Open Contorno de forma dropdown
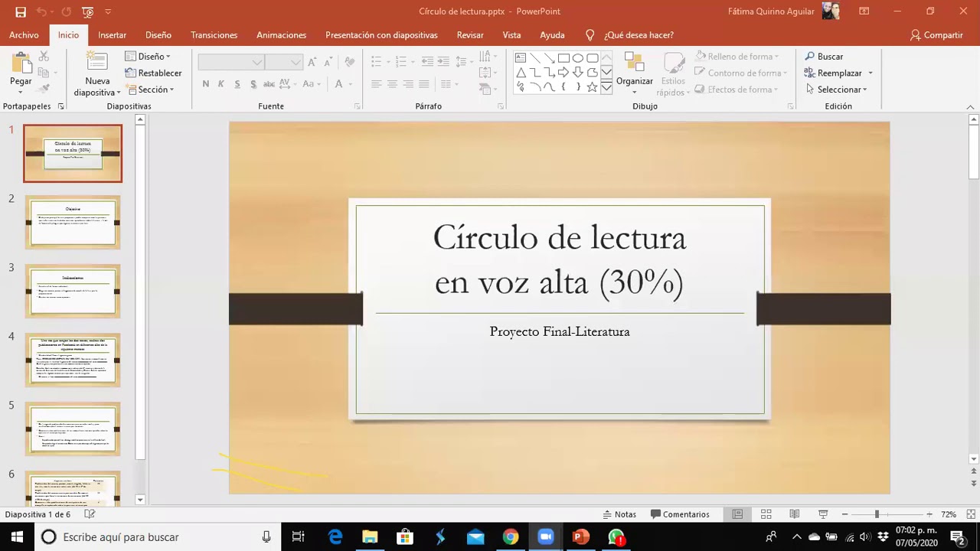The height and width of the screenshot is (551, 980). (x=740, y=73)
